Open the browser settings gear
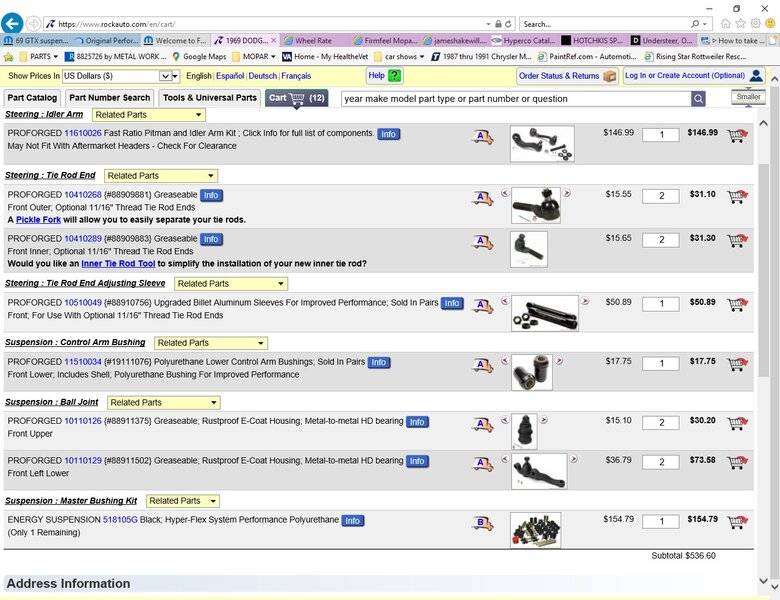 pos(756,23)
